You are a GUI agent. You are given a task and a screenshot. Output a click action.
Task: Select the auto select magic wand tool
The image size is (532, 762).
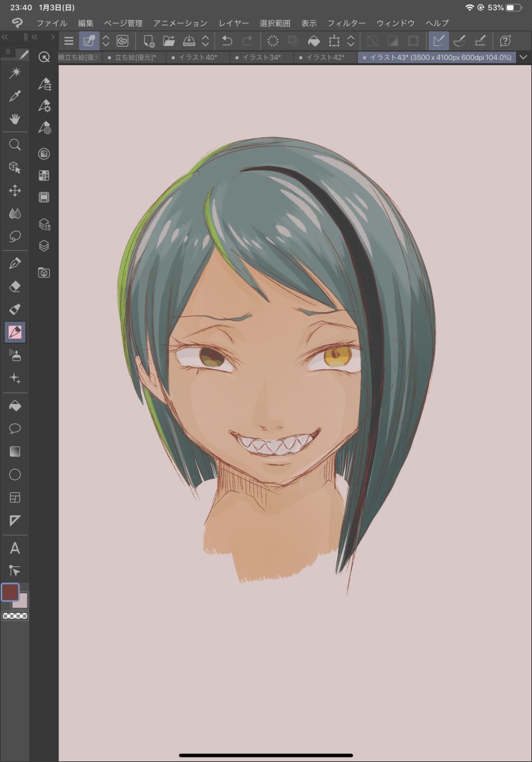coord(15,73)
